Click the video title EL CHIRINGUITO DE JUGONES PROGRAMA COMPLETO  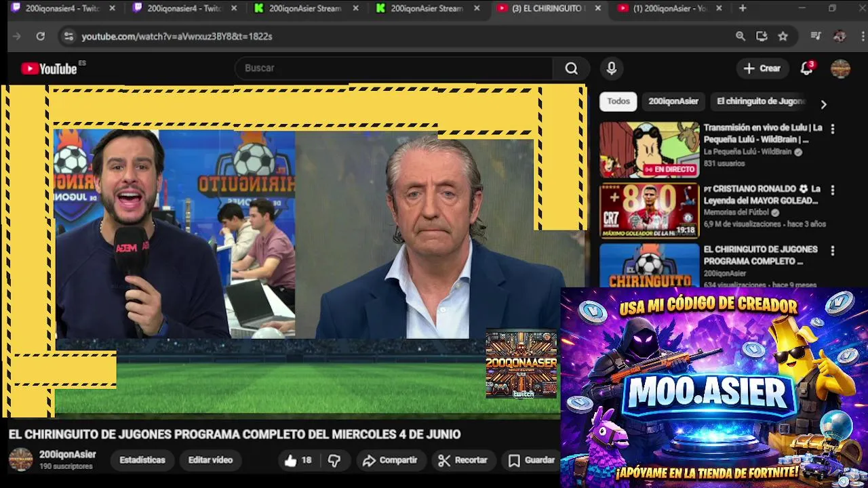(x=235, y=434)
